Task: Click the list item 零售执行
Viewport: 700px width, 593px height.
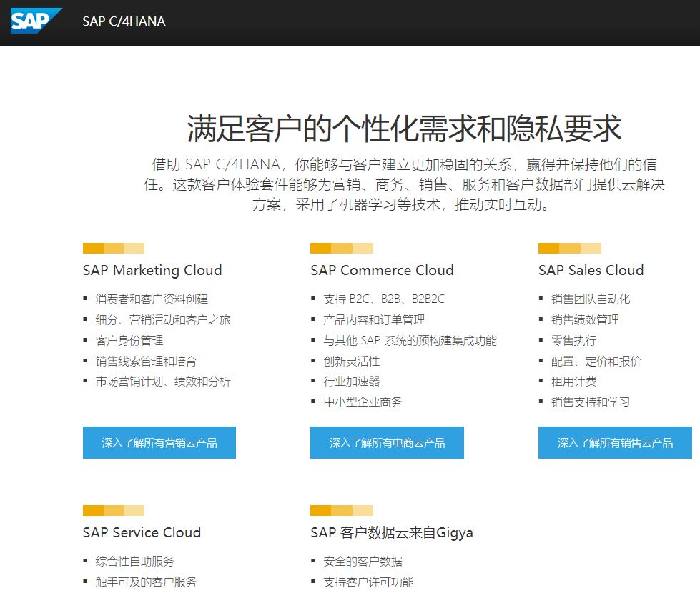Action: point(574,341)
